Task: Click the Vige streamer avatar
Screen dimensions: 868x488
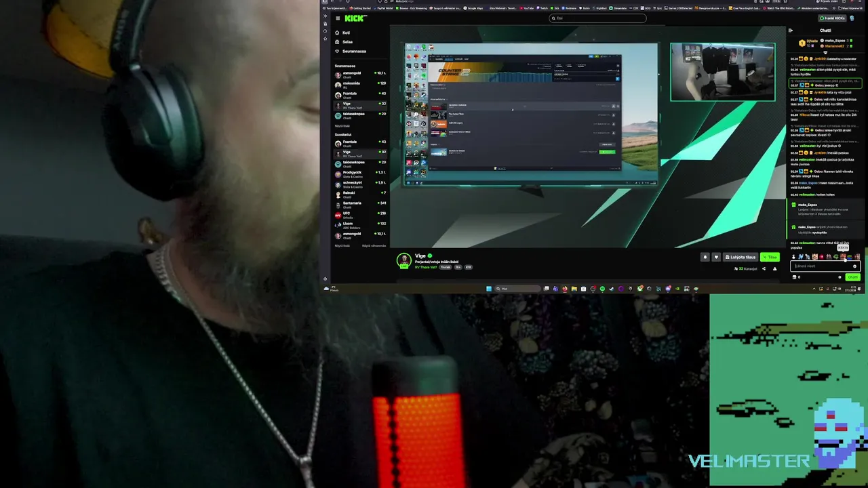Action: click(x=404, y=260)
